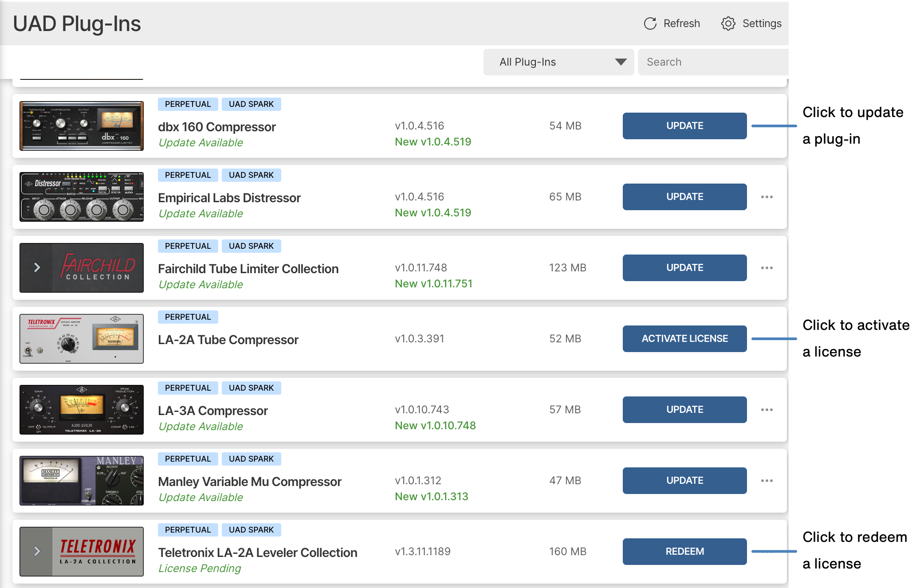Update the Manley Variable Mu Compressor

[x=684, y=481]
